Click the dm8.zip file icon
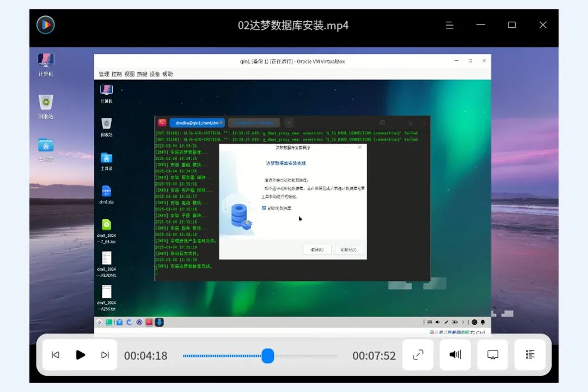588x392 pixels. click(107, 195)
